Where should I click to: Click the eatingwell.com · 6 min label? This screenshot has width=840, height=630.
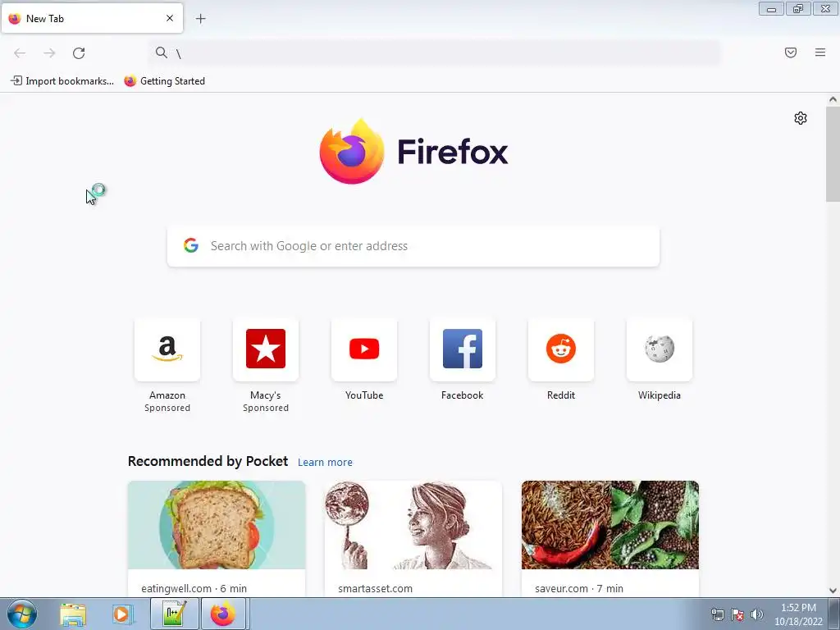(x=194, y=588)
